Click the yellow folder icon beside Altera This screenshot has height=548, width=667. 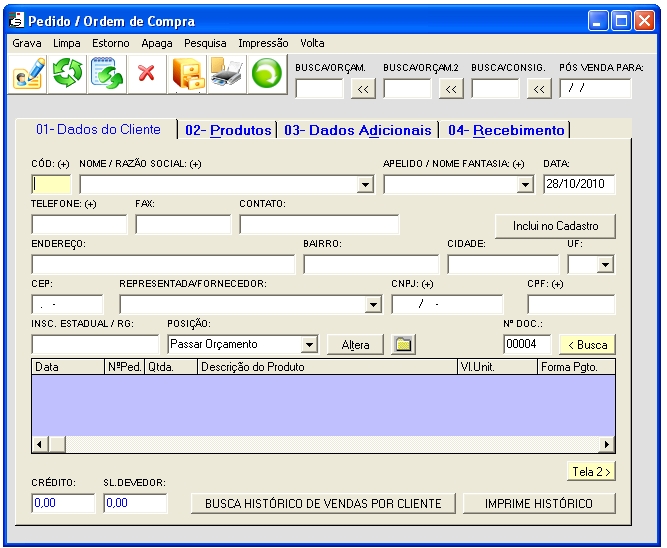point(403,344)
